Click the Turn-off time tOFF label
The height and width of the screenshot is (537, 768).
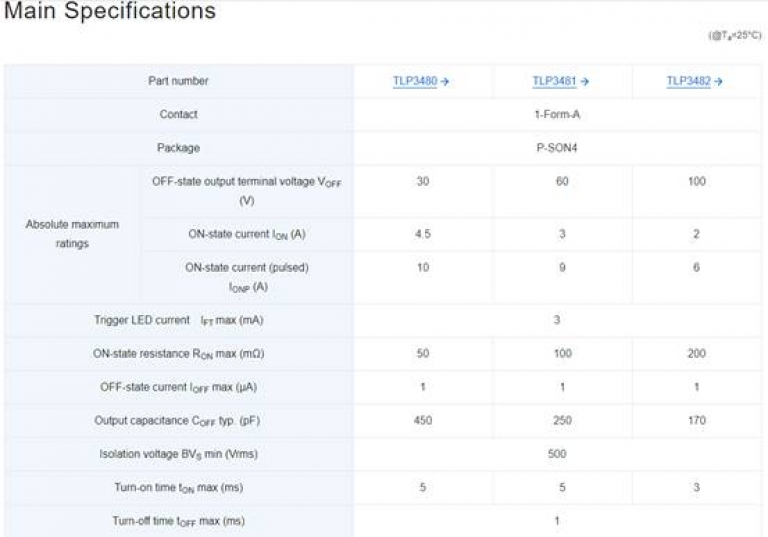coord(178,521)
